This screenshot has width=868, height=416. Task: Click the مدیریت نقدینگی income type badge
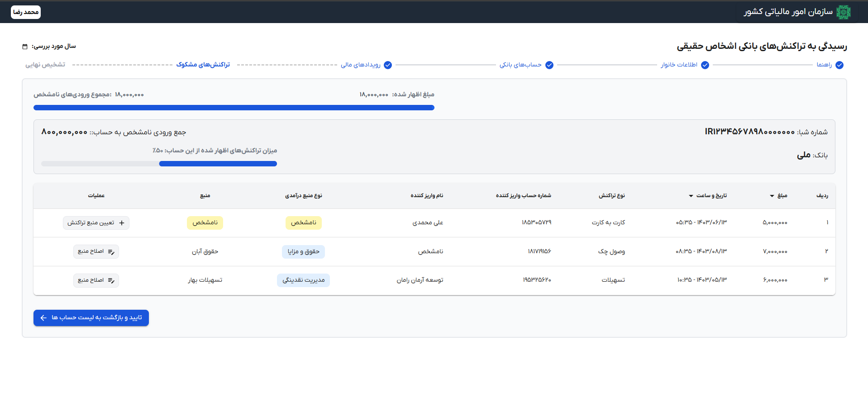pyautogui.click(x=303, y=280)
